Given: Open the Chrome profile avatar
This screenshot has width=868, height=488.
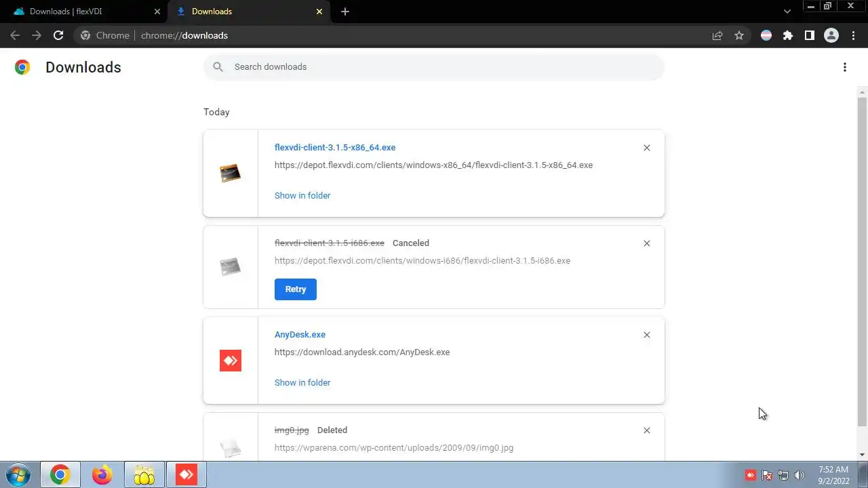Looking at the screenshot, I should tap(831, 35).
